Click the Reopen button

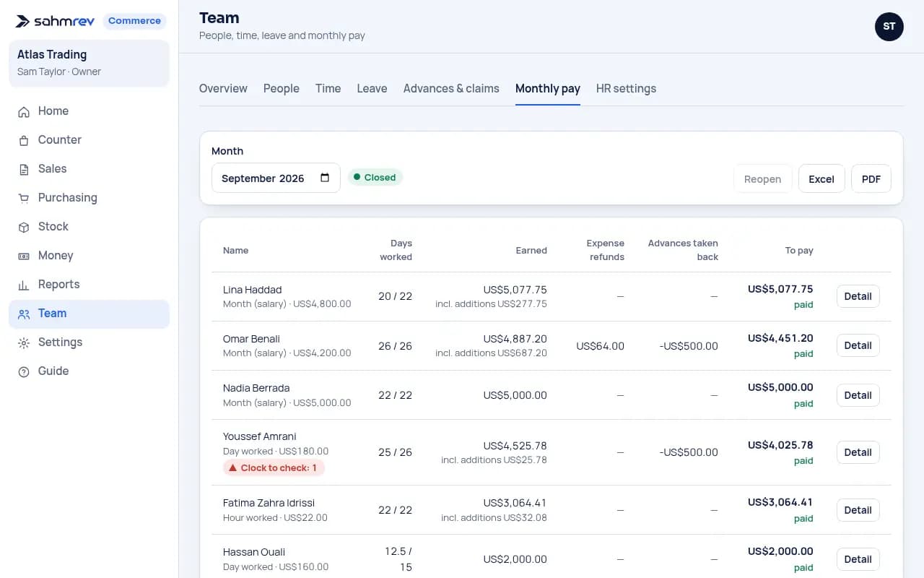[762, 178]
